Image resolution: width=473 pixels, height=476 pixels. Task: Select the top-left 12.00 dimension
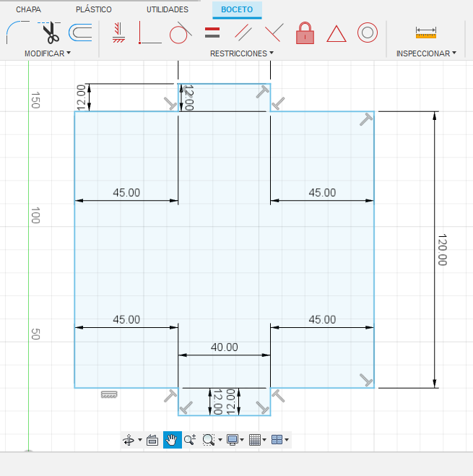81,98
